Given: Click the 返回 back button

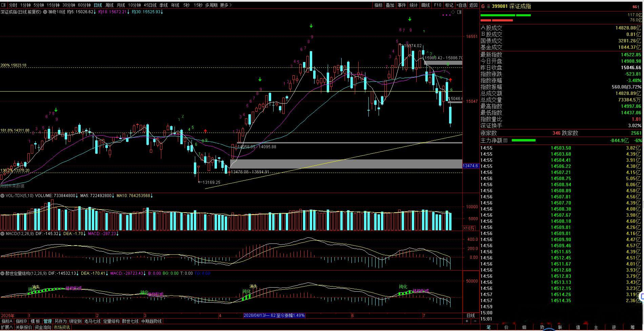Looking at the screenshot, I should click(473, 5).
